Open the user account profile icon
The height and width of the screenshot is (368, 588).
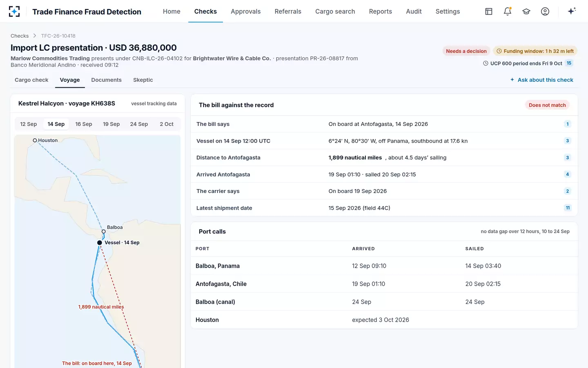[x=545, y=11]
